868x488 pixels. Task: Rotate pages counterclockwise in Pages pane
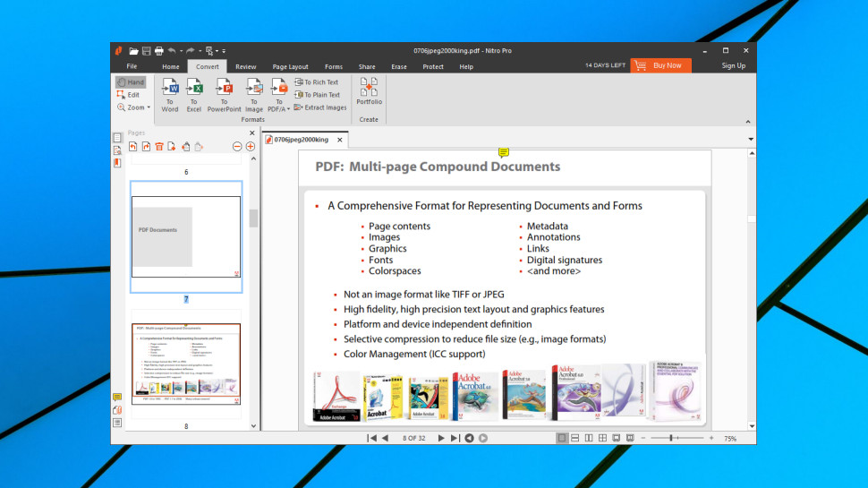pos(132,147)
